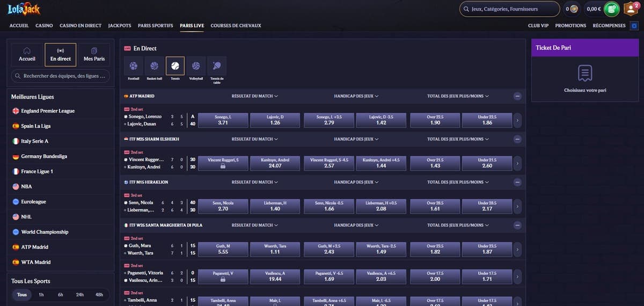The width and height of the screenshot is (644, 306).
Task: Collapse ITF W25 SANTA MARGHERITA DI PULA section
Action: tap(517, 225)
